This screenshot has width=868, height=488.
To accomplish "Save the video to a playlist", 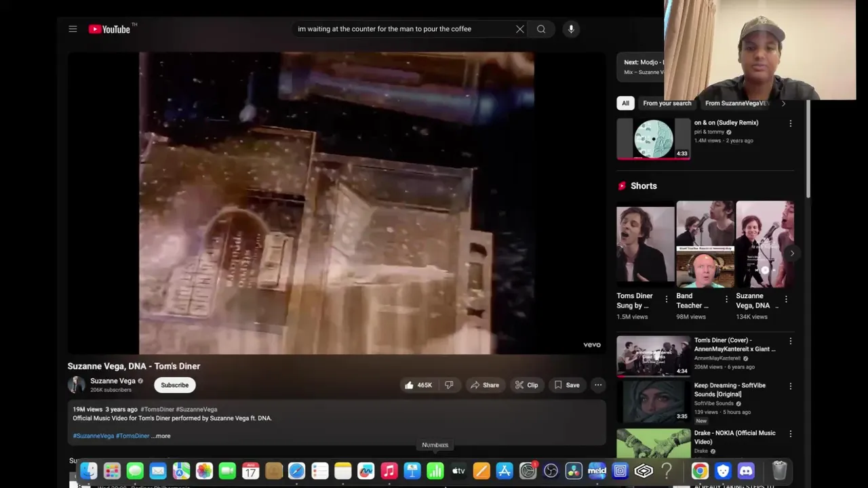I will [x=567, y=385].
